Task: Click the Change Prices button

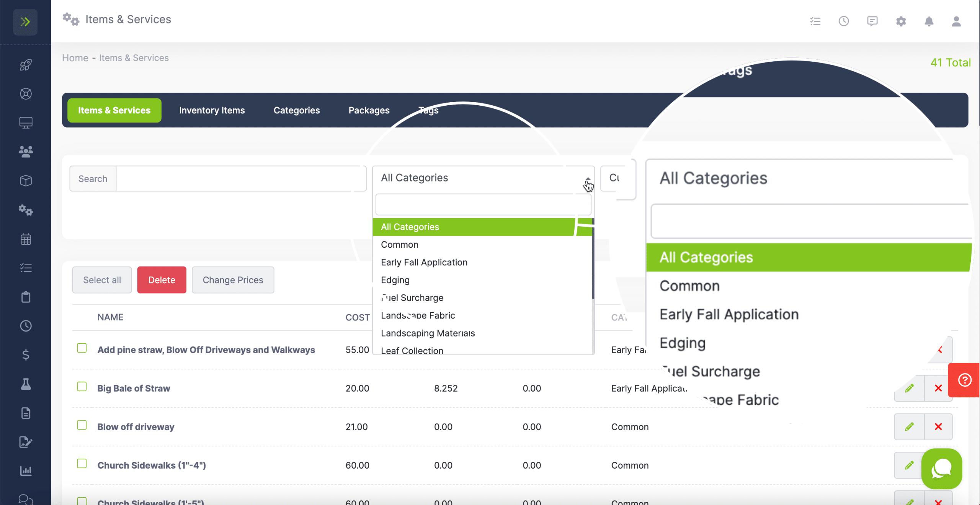Action: (x=233, y=280)
